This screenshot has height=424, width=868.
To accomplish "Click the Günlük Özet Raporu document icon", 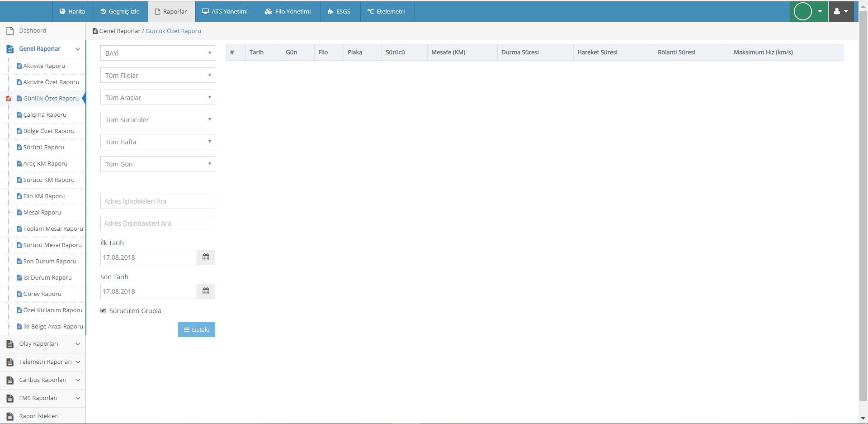I will (x=19, y=98).
